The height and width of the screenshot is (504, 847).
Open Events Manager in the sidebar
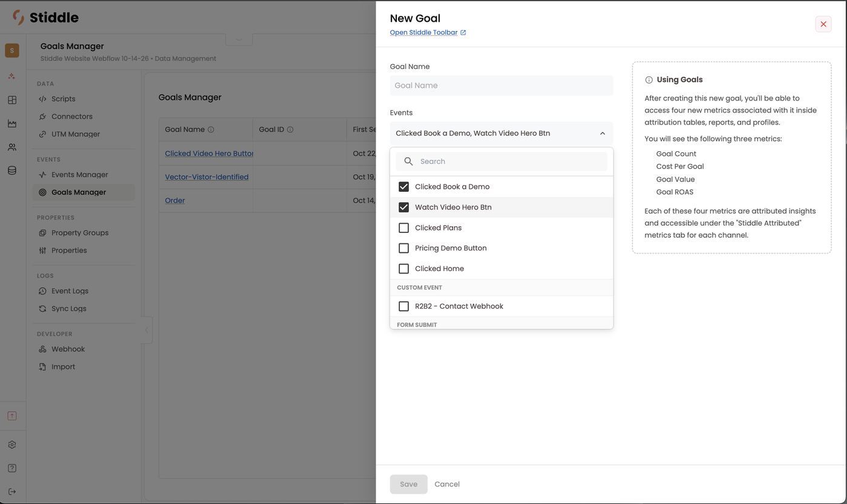(83, 175)
